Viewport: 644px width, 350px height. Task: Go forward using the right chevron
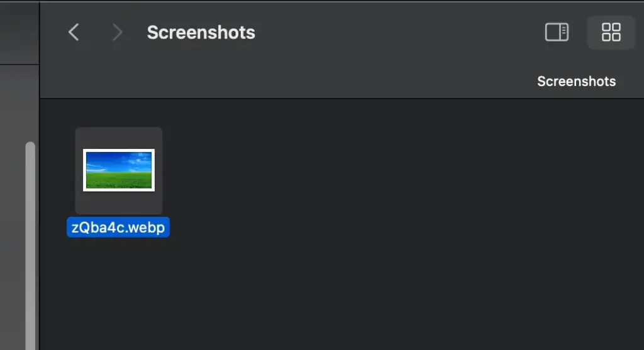tap(117, 32)
